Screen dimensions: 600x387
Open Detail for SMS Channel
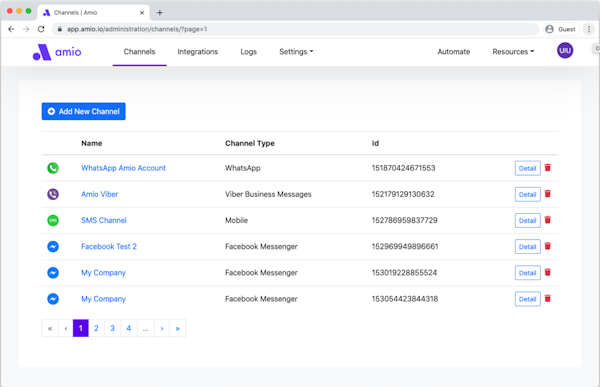point(527,220)
